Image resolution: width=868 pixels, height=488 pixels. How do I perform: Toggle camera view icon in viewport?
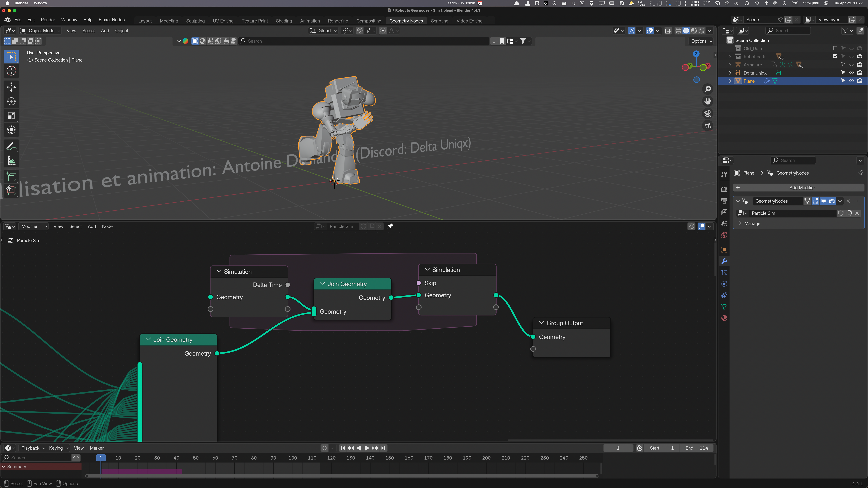[x=708, y=113]
